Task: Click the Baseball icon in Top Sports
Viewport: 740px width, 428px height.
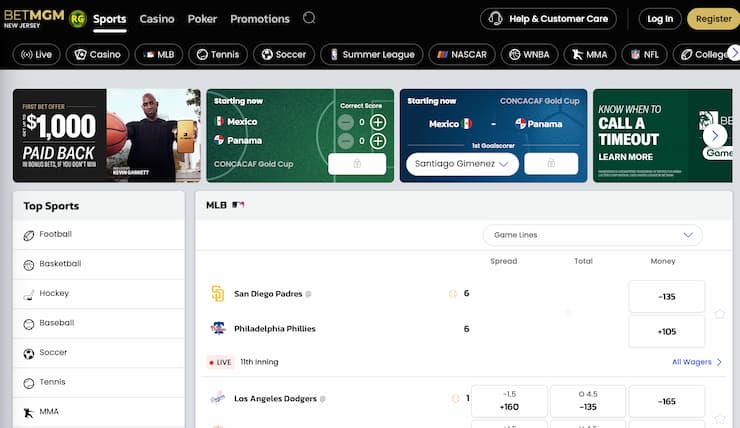Action: [x=29, y=324]
